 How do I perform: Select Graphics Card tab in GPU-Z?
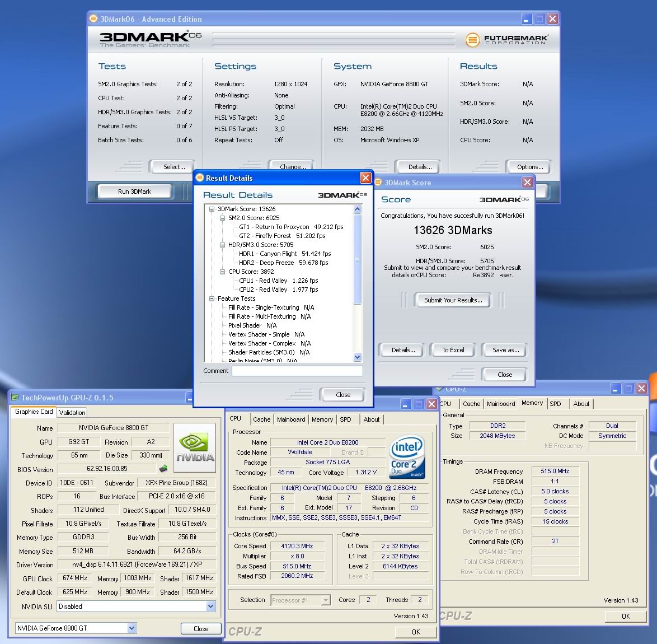click(34, 412)
